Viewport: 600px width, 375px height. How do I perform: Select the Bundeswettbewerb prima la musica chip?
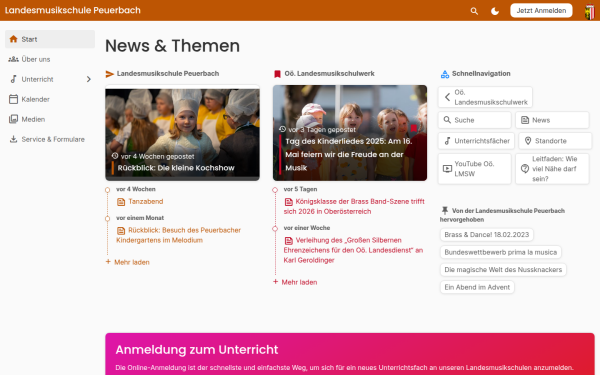pyautogui.click(x=501, y=252)
